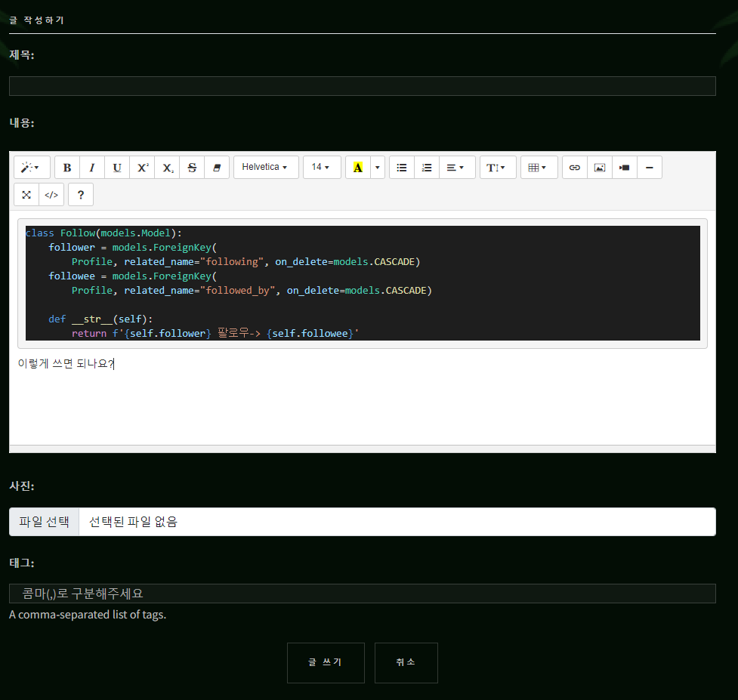738x700 pixels.
Task: Apply the yellow highlight text color
Action: 358,168
